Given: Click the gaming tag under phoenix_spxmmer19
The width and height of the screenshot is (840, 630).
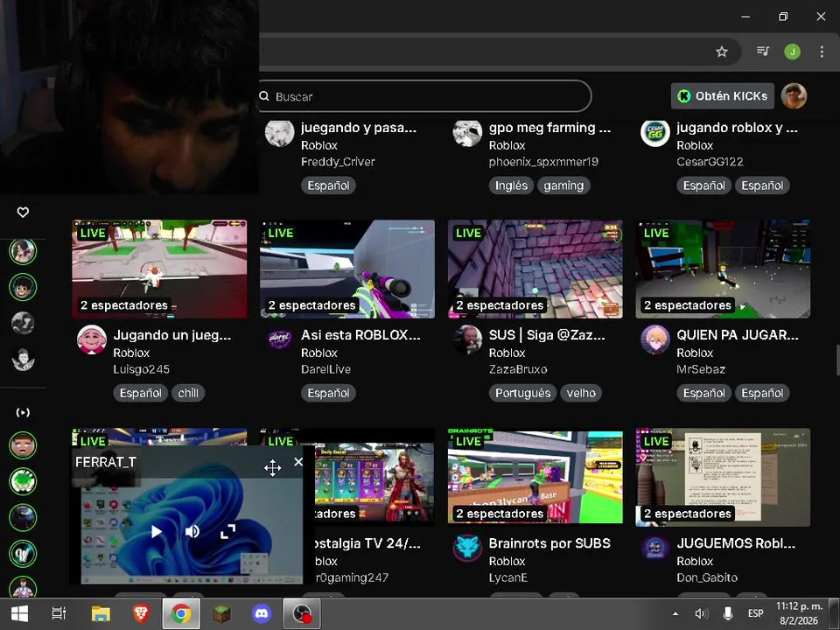Looking at the screenshot, I should [x=563, y=185].
